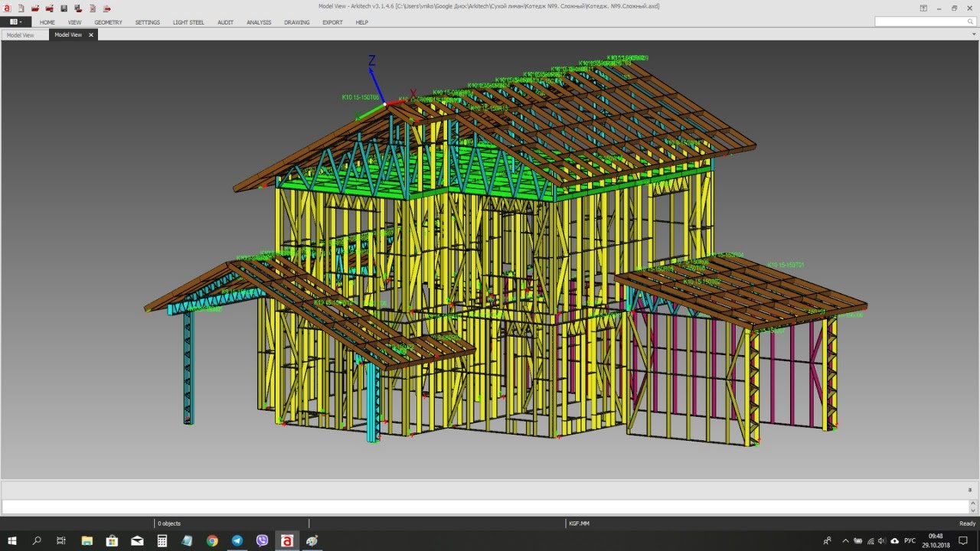Viewport: 980px width, 551px height.
Task: Open the GEOMETRY menu
Action: point(108,22)
